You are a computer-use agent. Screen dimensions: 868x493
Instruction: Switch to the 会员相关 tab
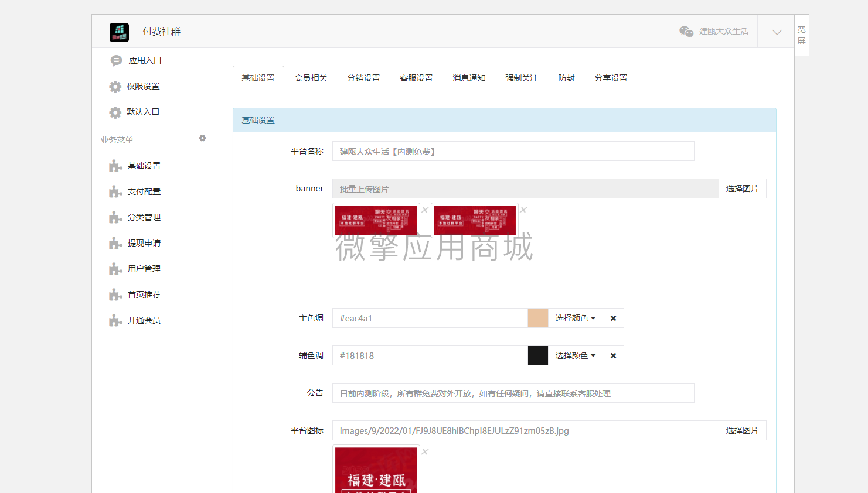coord(311,78)
